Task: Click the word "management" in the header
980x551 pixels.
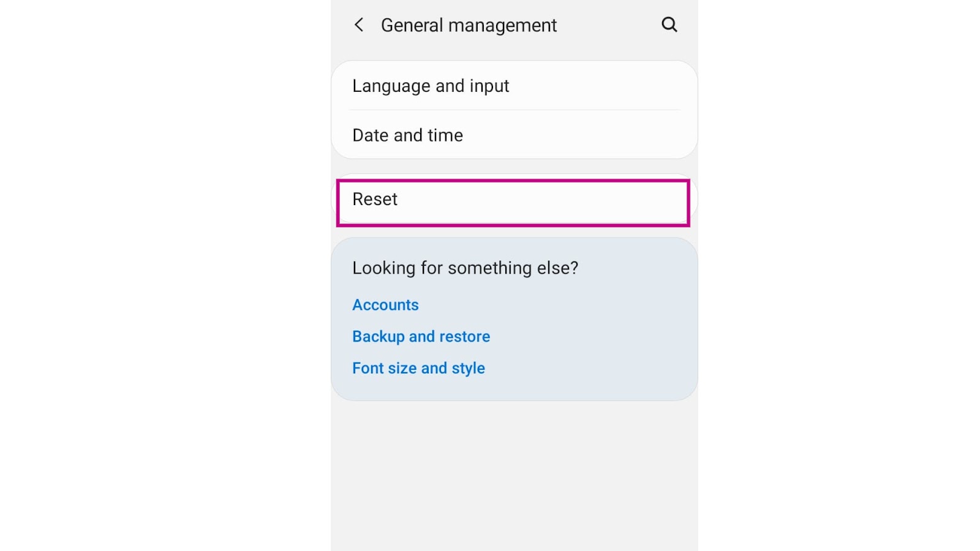Action: 502,26
